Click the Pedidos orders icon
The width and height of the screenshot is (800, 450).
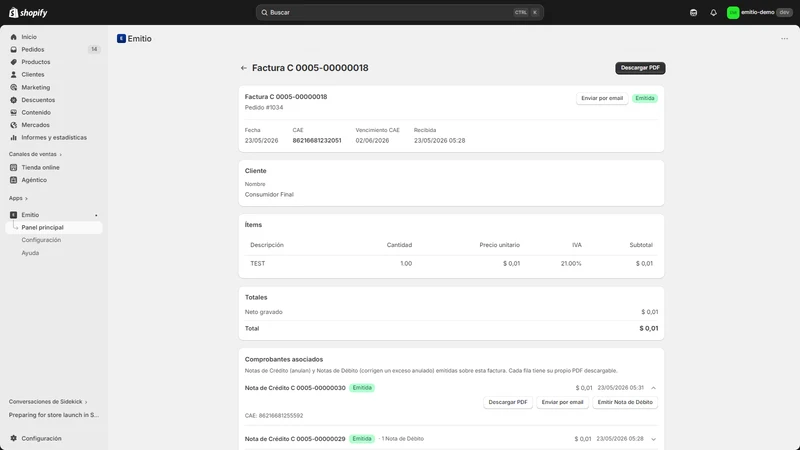pos(14,49)
